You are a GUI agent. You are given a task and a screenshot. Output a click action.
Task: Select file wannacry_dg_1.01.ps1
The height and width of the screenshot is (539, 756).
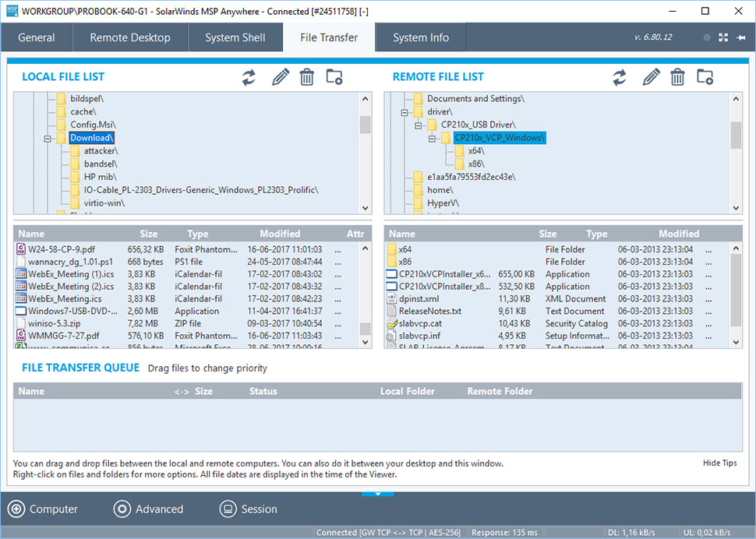(x=70, y=262)
